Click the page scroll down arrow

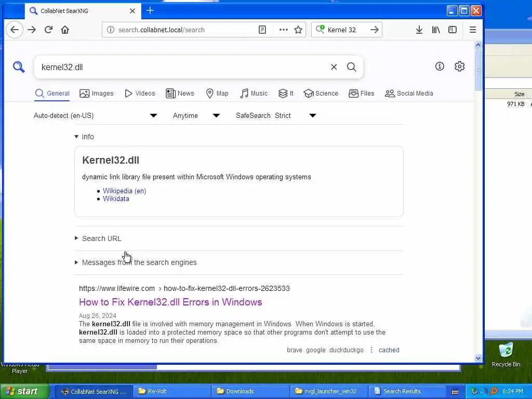click(478, 358)
